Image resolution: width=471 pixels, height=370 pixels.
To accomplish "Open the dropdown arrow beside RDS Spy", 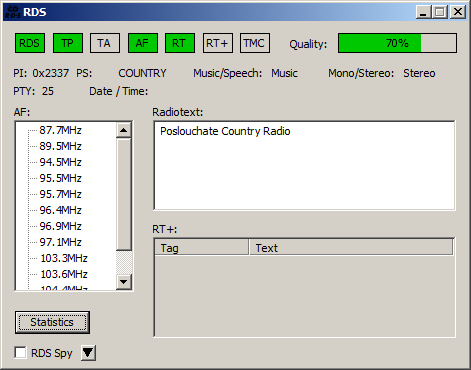I will (88, 353).
